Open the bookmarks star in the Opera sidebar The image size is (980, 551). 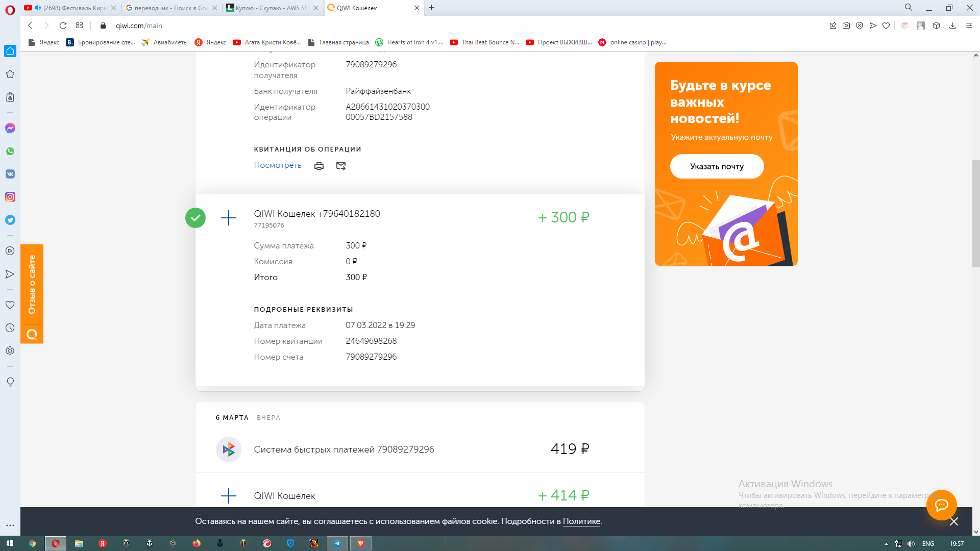(10, 74)
